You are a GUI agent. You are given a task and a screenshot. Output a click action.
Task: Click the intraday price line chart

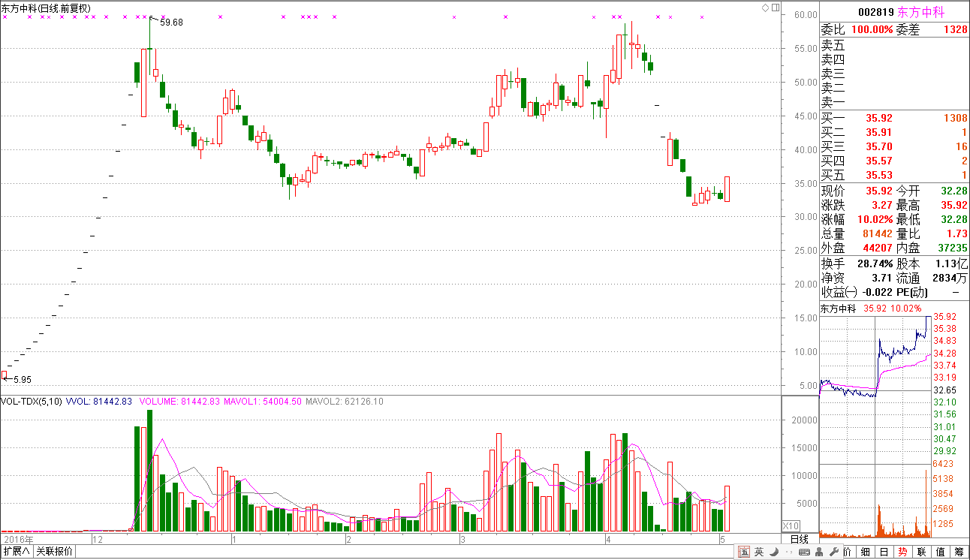point(875,357)
